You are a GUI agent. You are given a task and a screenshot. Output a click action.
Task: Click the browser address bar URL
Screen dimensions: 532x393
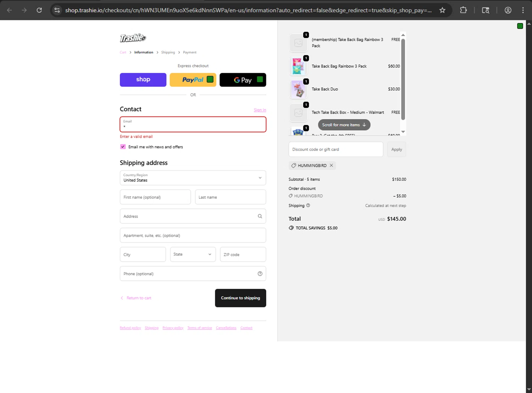pos(248,10)
